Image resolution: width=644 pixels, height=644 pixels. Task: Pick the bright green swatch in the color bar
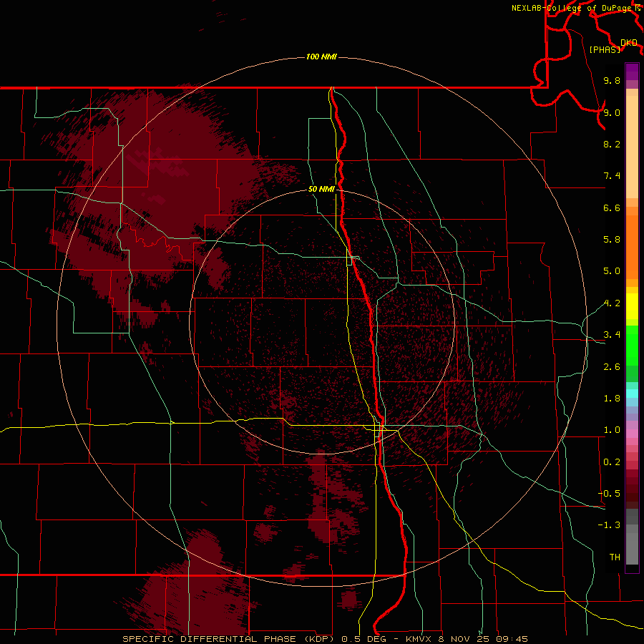click(x=632, y=345)
